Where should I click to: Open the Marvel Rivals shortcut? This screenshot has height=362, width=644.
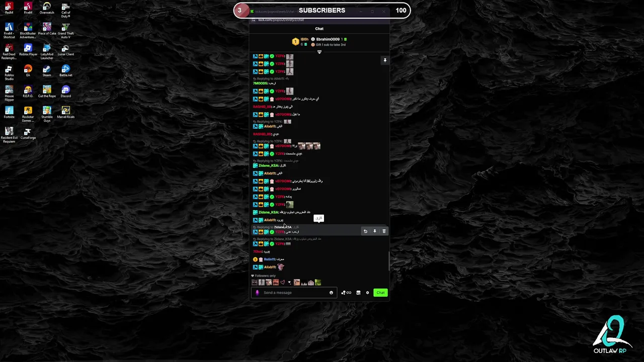pyautogui.click(x=65, y=113)
